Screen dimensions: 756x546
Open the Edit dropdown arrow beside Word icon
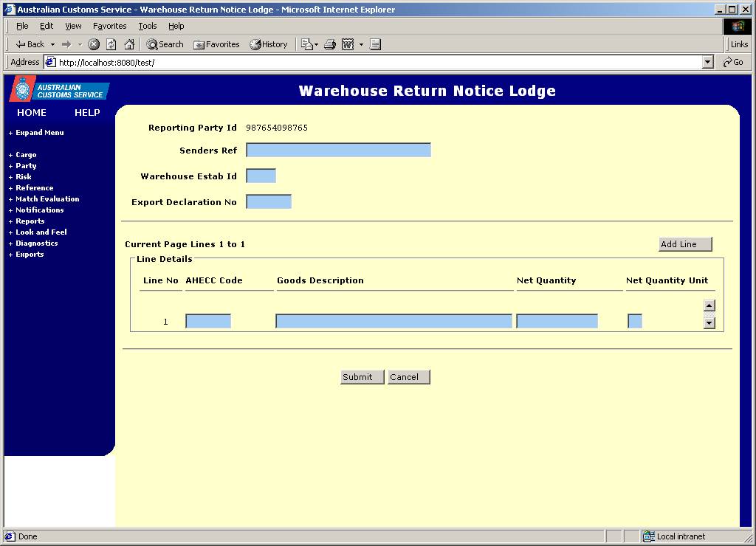[x=361, y=44]
